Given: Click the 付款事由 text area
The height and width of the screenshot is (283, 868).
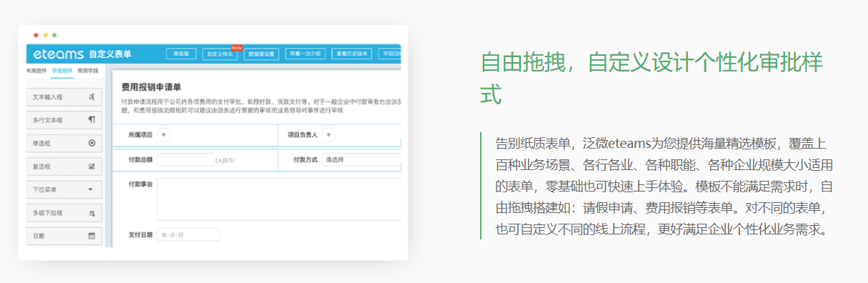Looking at the screenshot, I should pos(279,199).
